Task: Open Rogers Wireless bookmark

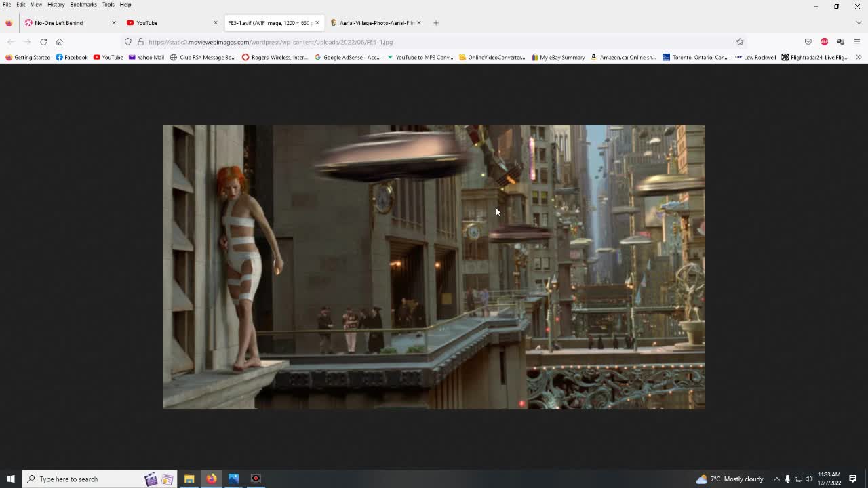Action: tap(275, 58)
